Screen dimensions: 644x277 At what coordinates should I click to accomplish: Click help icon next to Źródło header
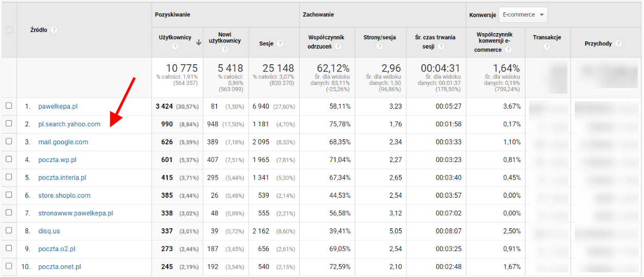pyautogui.click(x=54, y=30)
